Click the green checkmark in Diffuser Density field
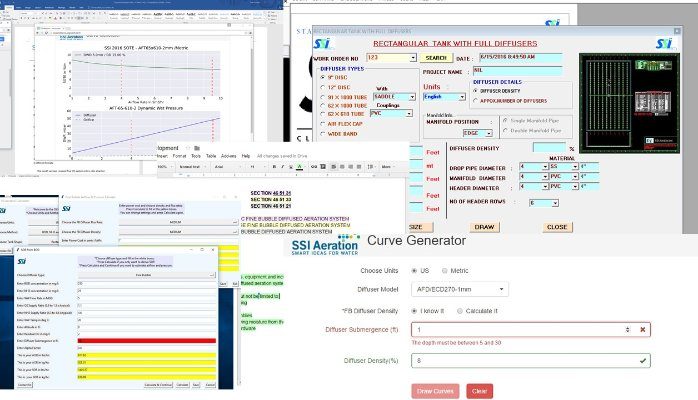Image resolution: width=698 pixels, height=400 pixels. tap(642, 361)
